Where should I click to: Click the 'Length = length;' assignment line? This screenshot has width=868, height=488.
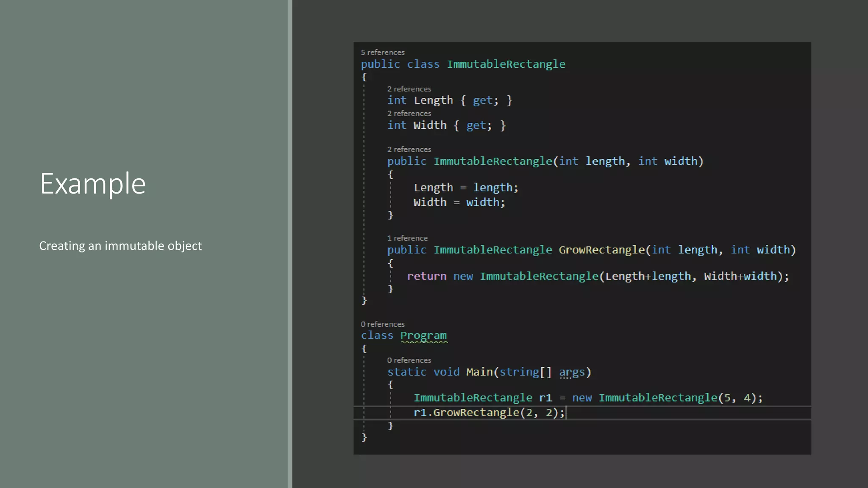tap(466, 188)
